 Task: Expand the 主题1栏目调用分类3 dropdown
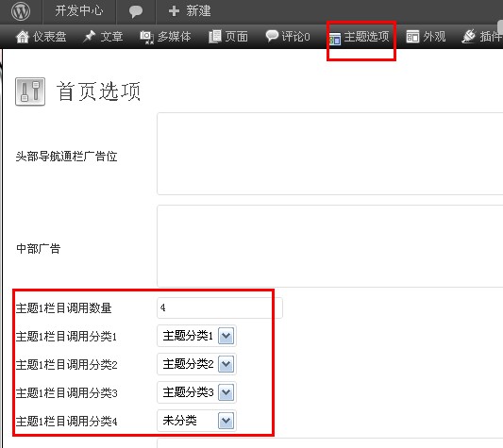(x=226, y=392)
